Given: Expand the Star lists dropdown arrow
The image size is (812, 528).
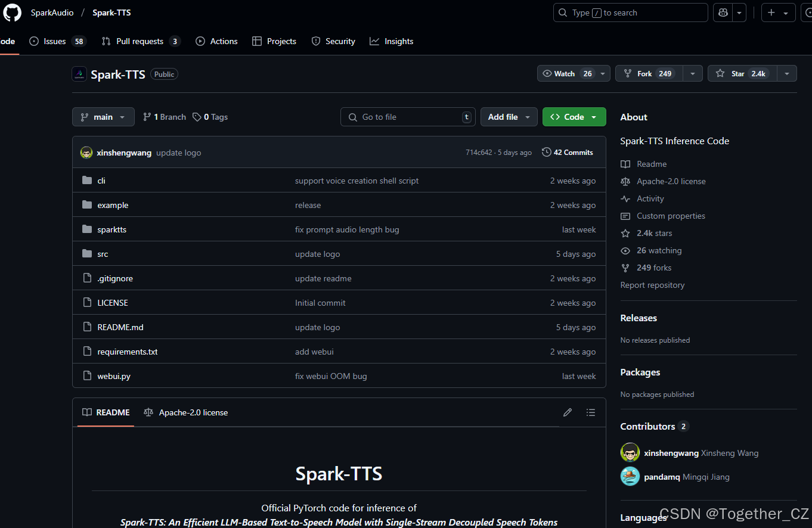Looking at the screenshot, I should point(787,74).
